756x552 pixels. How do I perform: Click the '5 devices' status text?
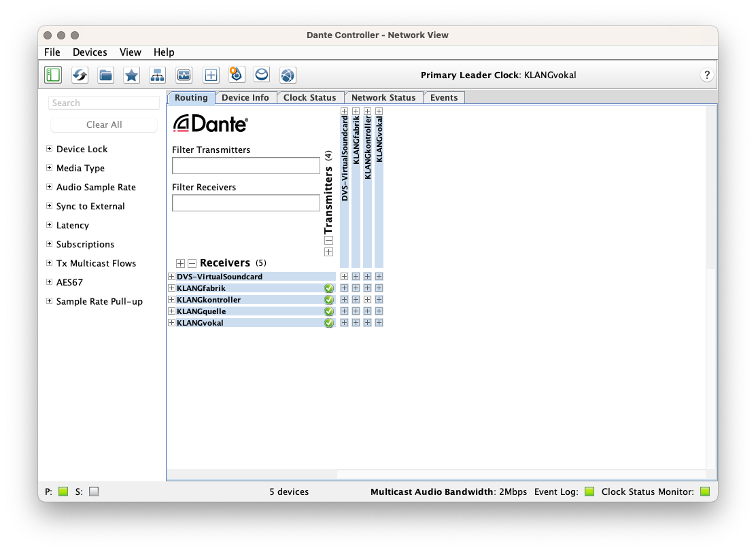pos(289,491)
